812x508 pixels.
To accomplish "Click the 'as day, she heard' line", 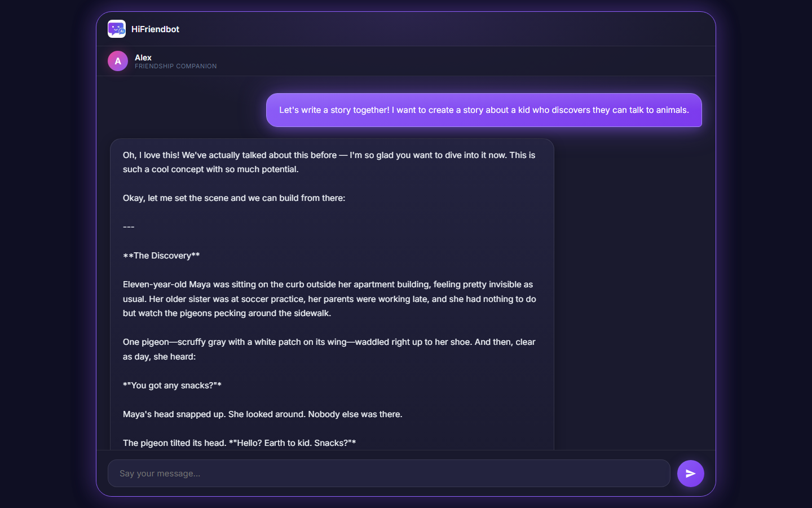I will (x=160, y=357).
